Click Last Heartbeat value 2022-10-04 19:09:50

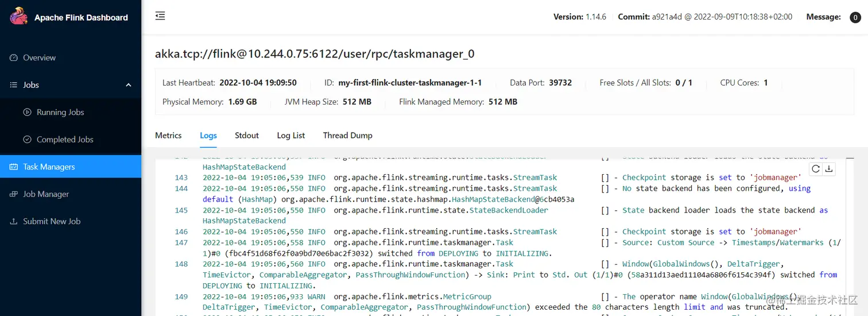click(x=258, y=83)
